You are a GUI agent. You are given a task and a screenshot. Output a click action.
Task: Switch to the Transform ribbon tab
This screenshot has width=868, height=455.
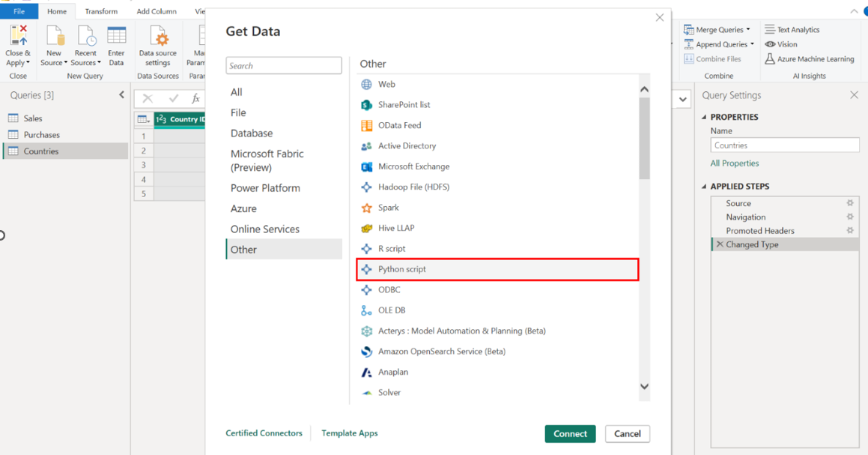click(x=101, y=11)
